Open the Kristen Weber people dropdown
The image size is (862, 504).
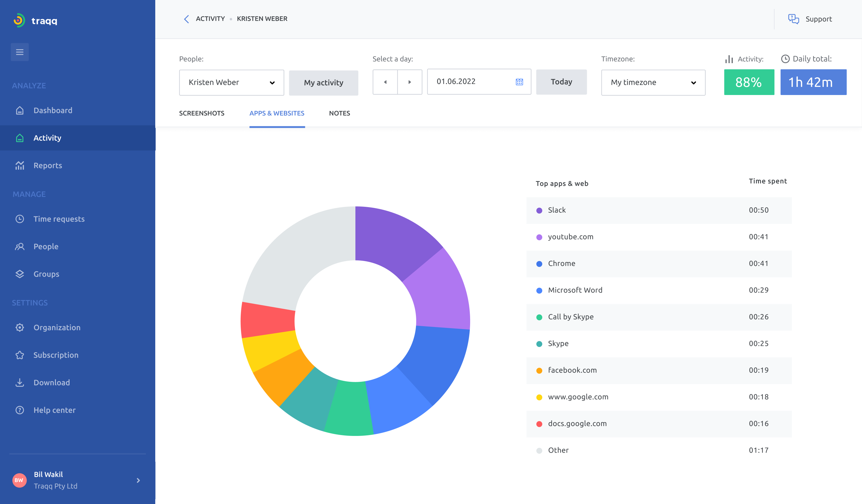[x=232, y=83]
